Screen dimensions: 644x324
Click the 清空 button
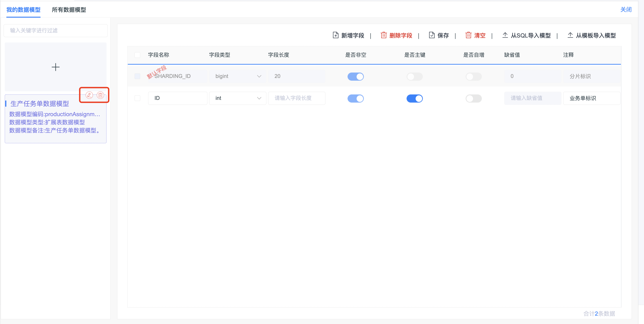click(475, 35)
